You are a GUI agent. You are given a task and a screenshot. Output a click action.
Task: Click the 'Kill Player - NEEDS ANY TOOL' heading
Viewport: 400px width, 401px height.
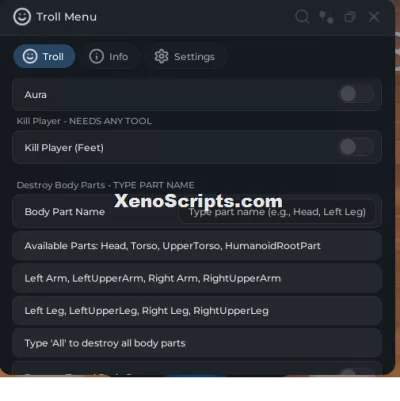pos(84,121)
